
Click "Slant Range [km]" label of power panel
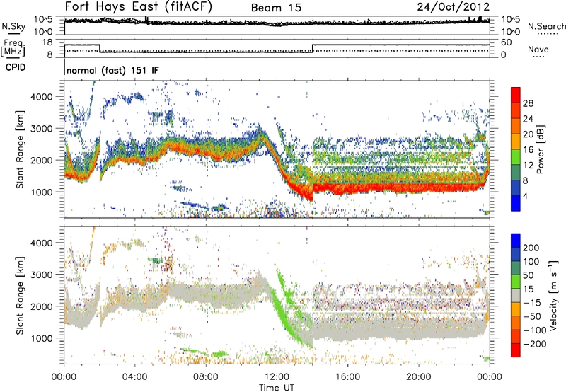[x=20, y=149]
